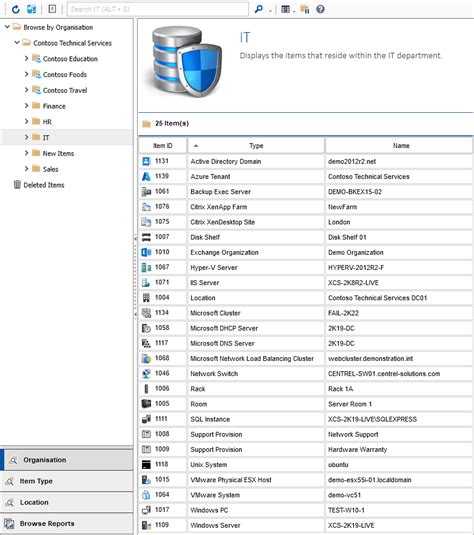Expand the New Items folder node

pyautogui.click(x=26, y=153)
